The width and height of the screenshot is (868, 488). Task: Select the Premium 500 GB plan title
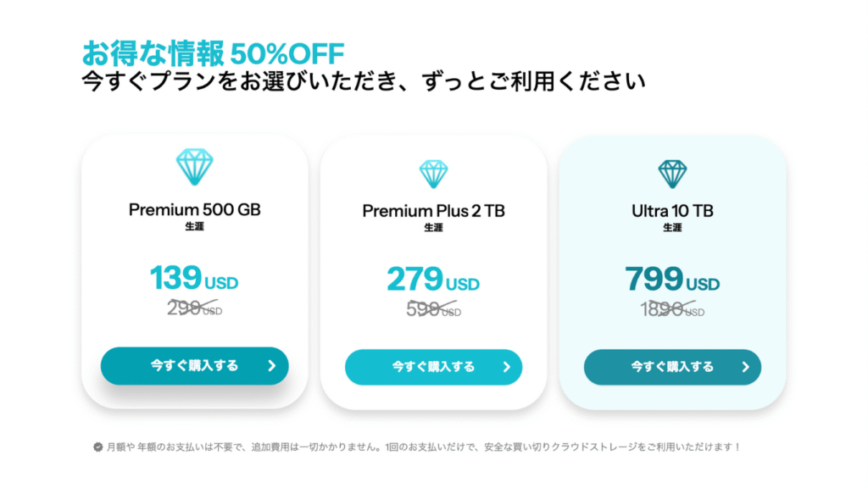coord(194,210)
